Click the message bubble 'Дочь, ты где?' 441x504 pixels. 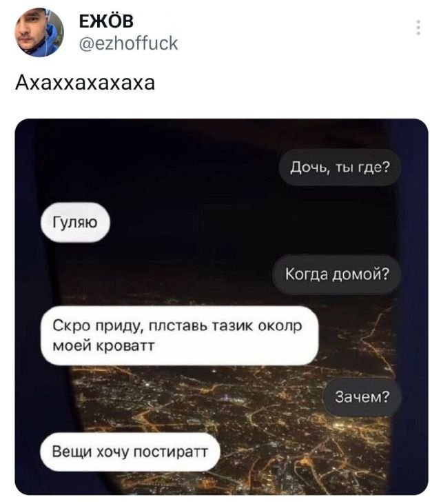[x=340, y=168]
